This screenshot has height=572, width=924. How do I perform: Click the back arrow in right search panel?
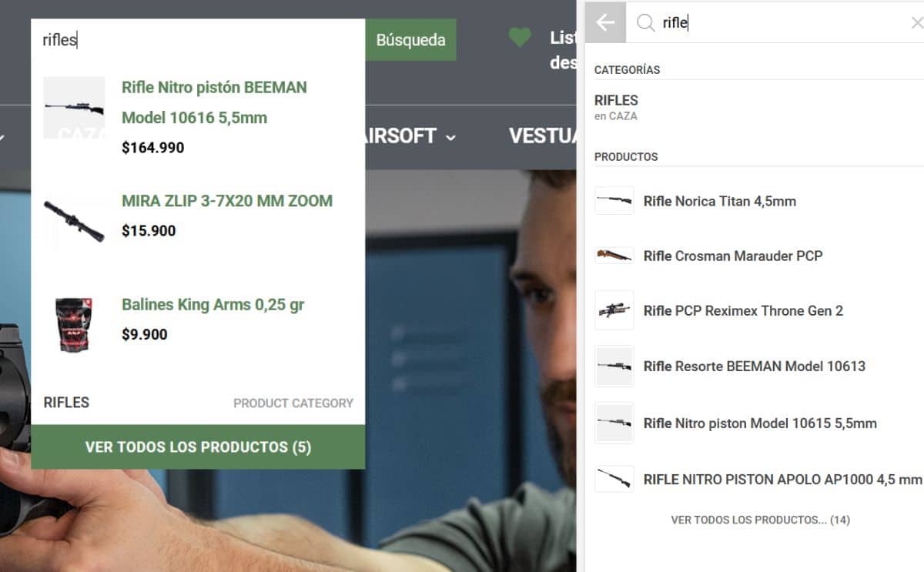tap(605, 23)
